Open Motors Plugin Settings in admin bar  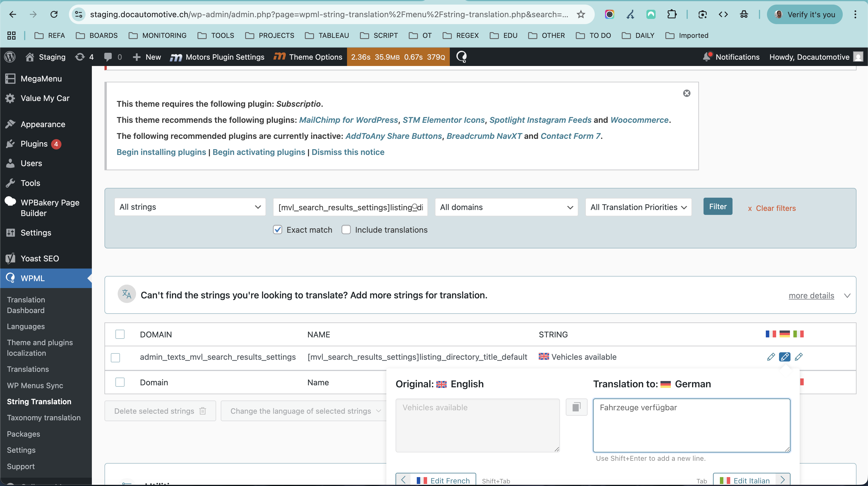click(x=217, y=57)
